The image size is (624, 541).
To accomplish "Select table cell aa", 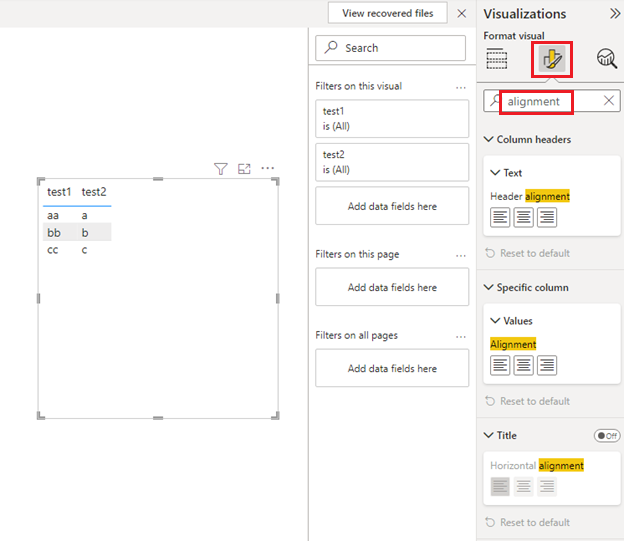I will (x=53, y=216).
